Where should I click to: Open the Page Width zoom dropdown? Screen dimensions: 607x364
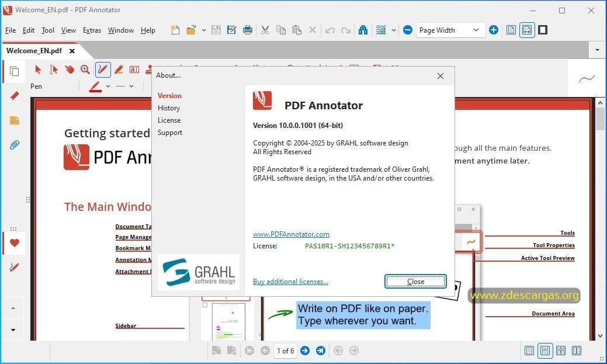[x=450, y=30]
